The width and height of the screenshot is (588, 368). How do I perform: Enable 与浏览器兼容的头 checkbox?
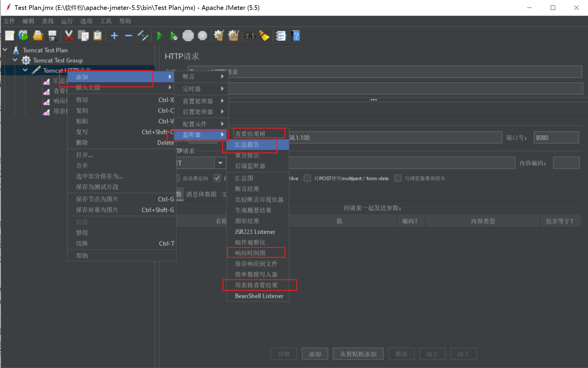tap(398, 178)
